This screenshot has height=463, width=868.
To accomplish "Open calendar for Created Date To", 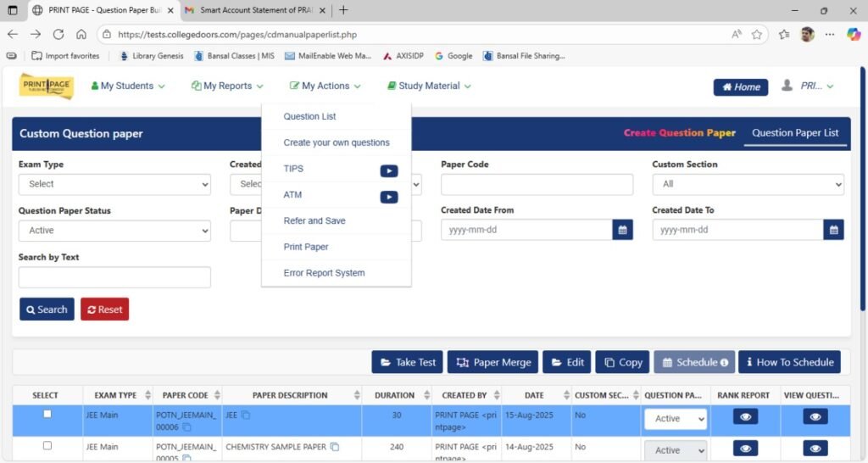I will pos(833,230).
